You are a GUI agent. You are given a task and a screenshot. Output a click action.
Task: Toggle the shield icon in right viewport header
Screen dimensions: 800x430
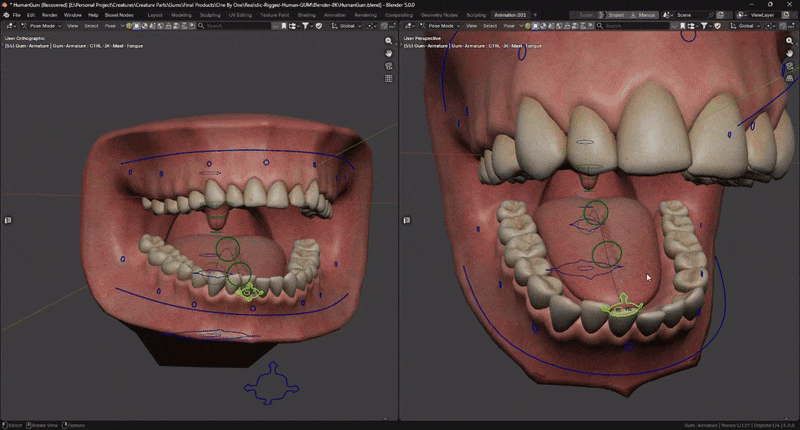coord(717,26)
